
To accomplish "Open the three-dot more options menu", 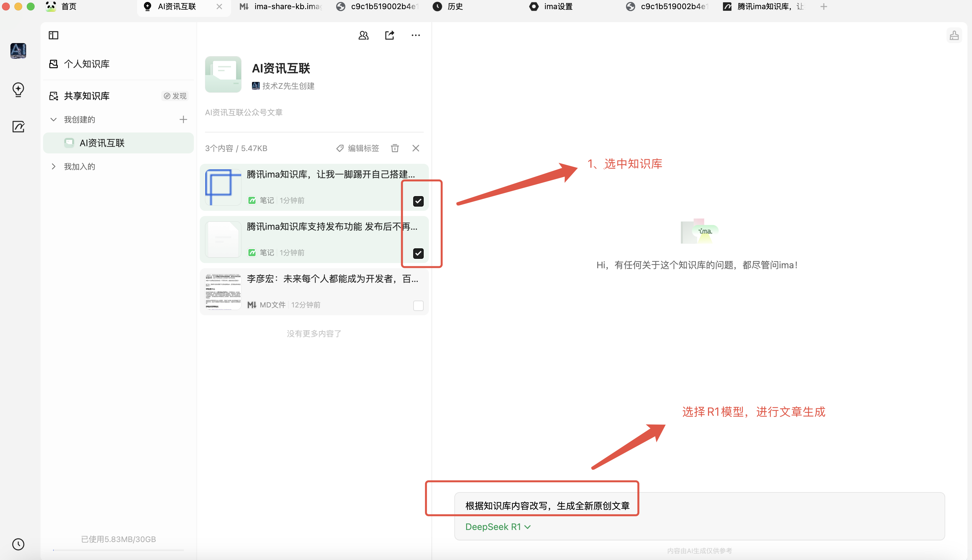I will click(x=416, y=35).
